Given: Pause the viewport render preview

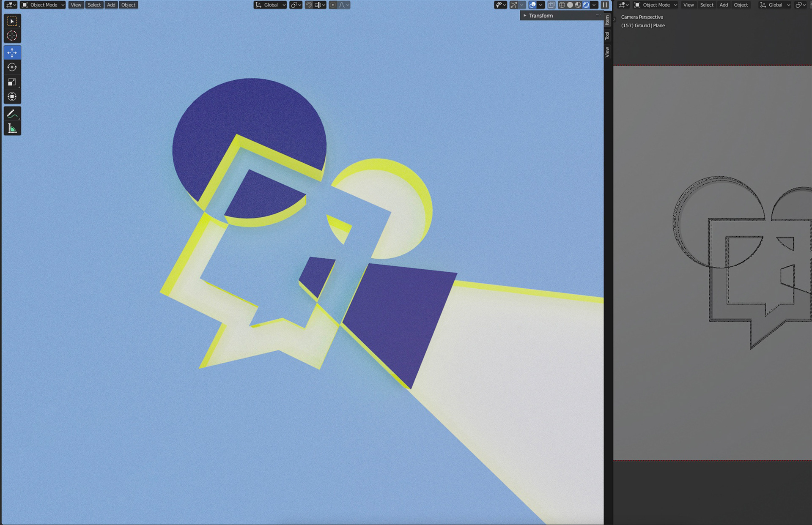Looking at the screenshot, I should (605, 5).
